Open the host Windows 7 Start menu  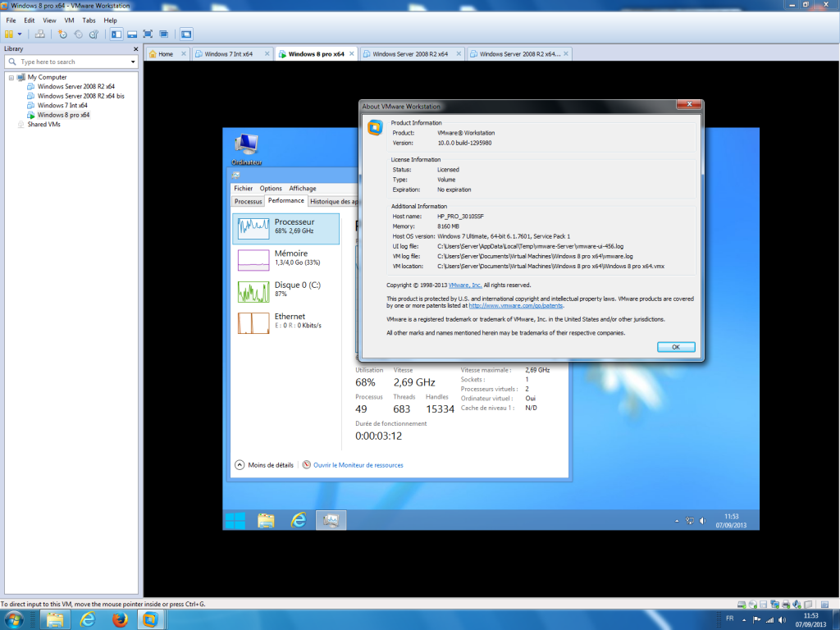tap(13, 620)
